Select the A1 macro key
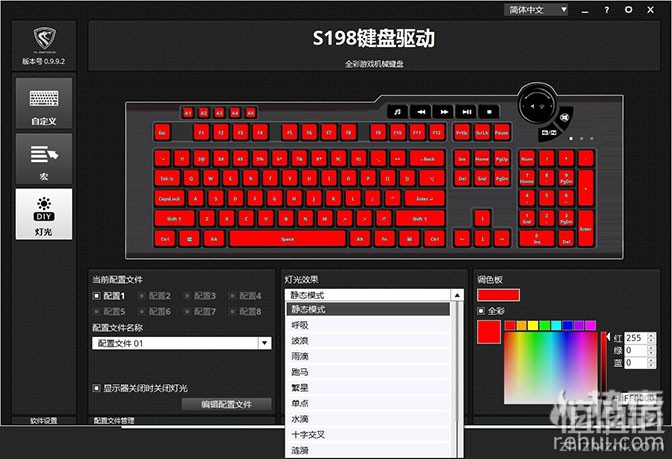672x459 pixels. click(188, 113)
